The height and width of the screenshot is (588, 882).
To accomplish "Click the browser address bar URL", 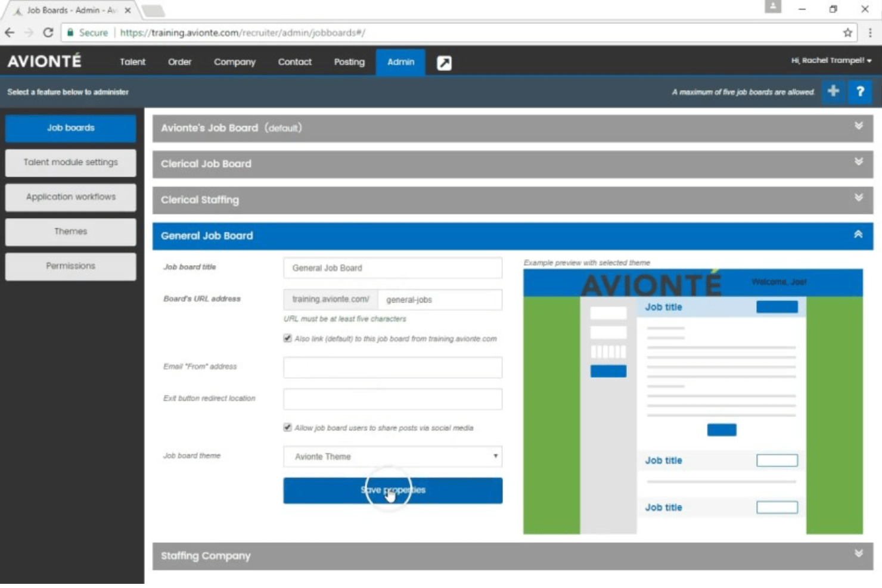I will point(243,33).
